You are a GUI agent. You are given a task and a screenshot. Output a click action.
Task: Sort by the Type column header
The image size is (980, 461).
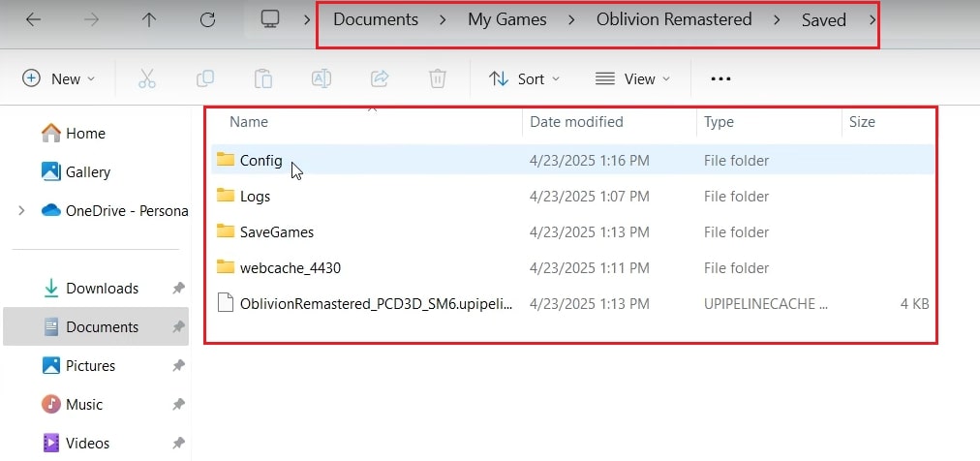[719, 122]
